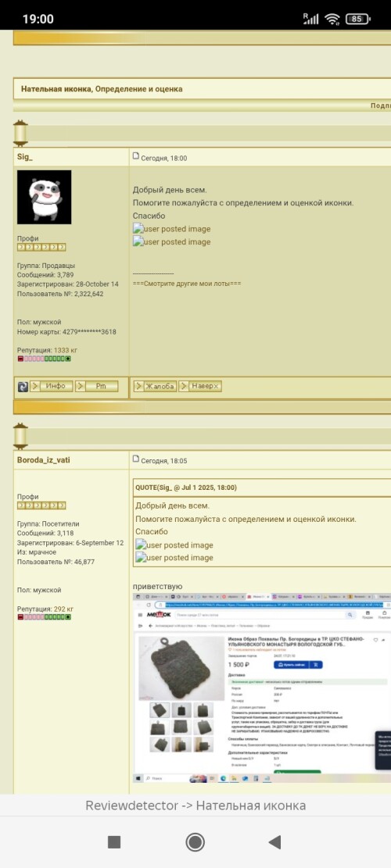Click Репутация: 1333 кг text
This screenshot has height=868, width=391.
[47, 351]
